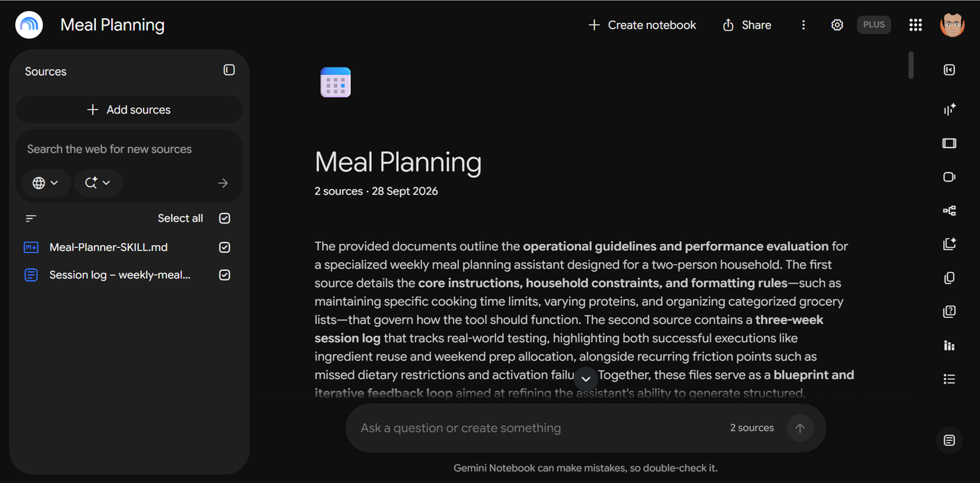
Task: Open the Infographic bar chart icon
Action: pyautogui.click(x=949, y=345)
